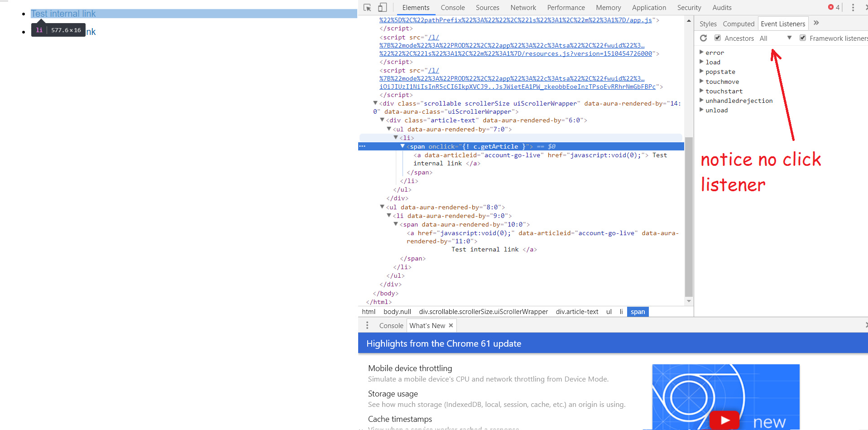Switch to the Console tab

(x=453, y=8)
